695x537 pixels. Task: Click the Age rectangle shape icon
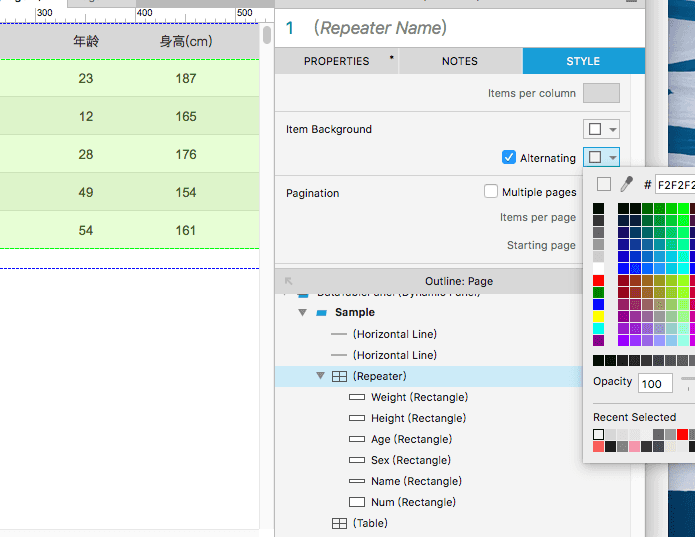click(x=357, y=439)
